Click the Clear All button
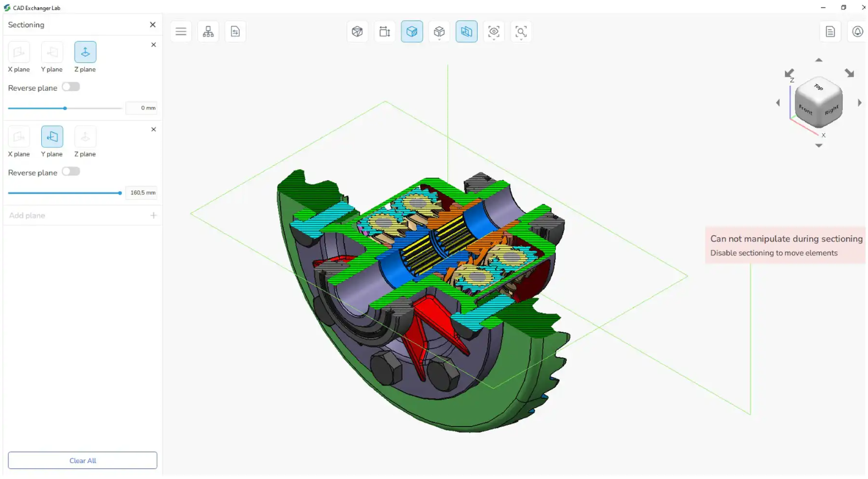868x479 pixels. pyautogui.click(x=82, y=461)
